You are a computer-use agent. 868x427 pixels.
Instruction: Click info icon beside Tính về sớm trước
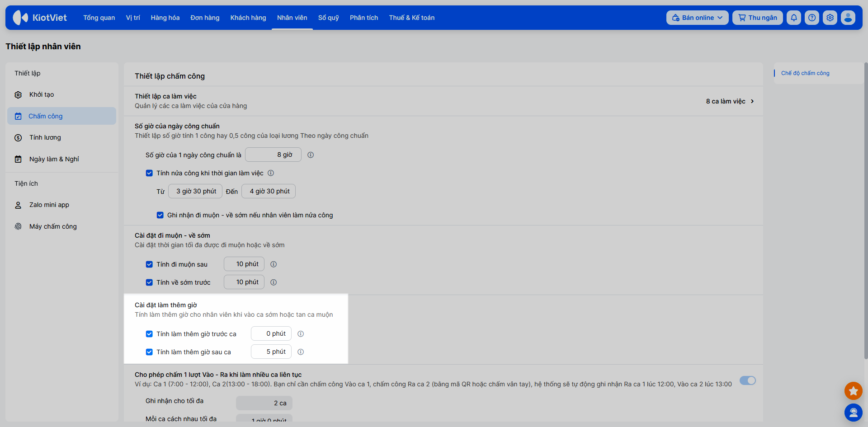click(x=274, y=282)
